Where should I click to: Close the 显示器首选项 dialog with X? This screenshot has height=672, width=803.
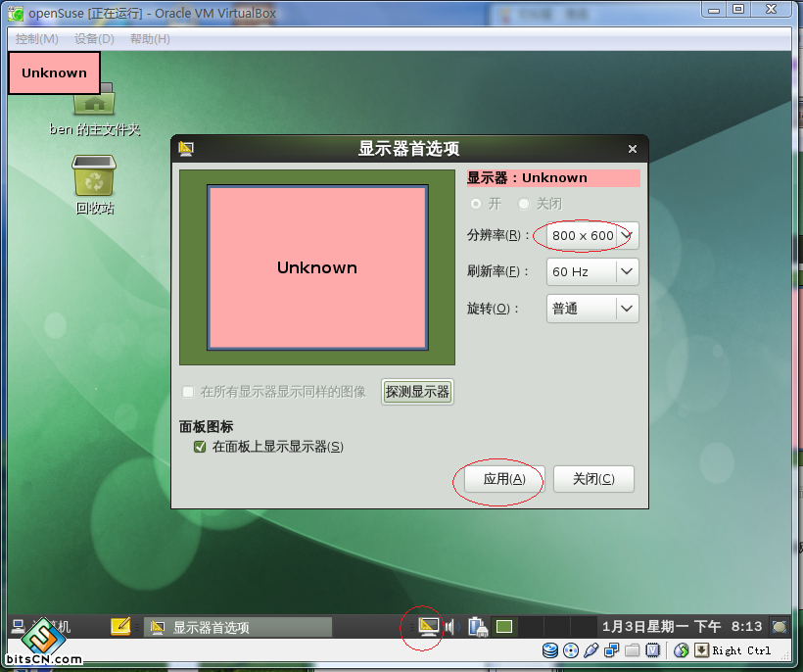point(633,149)
